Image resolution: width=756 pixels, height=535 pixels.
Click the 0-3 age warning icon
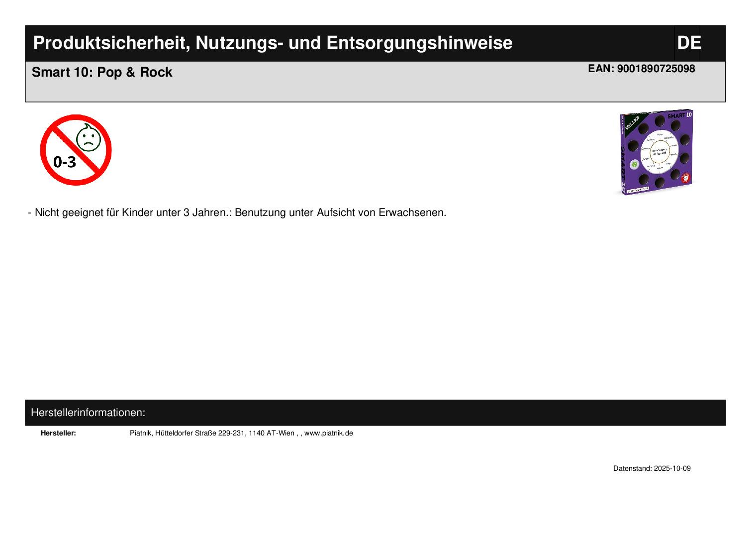(76, 150)
